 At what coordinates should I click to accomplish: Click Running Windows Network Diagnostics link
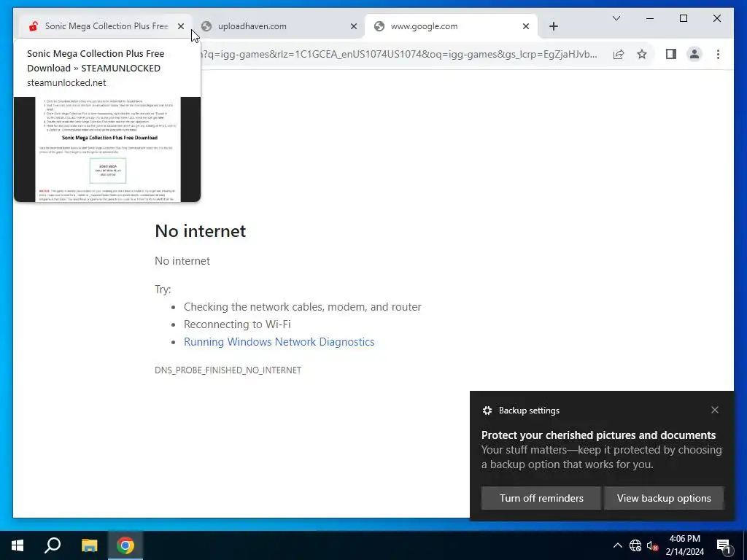279,342
